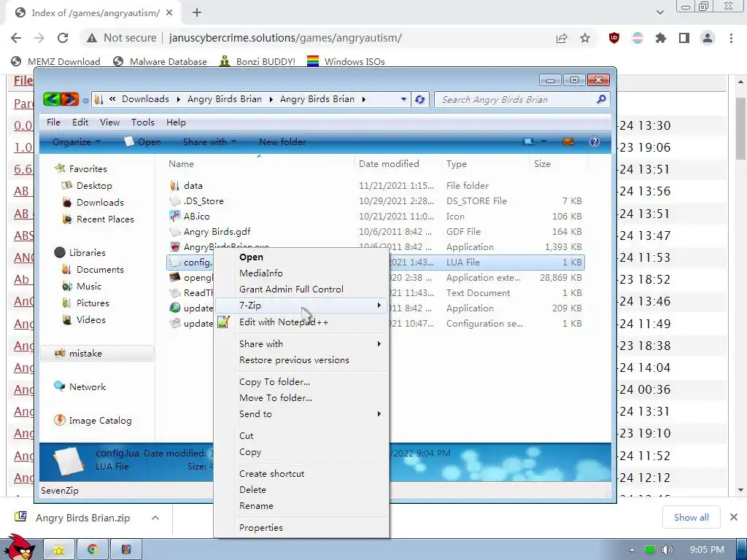Expand the Send to submenu arrow
The height and width of the screenshot is (560, 747).
(x=379, y=414)
